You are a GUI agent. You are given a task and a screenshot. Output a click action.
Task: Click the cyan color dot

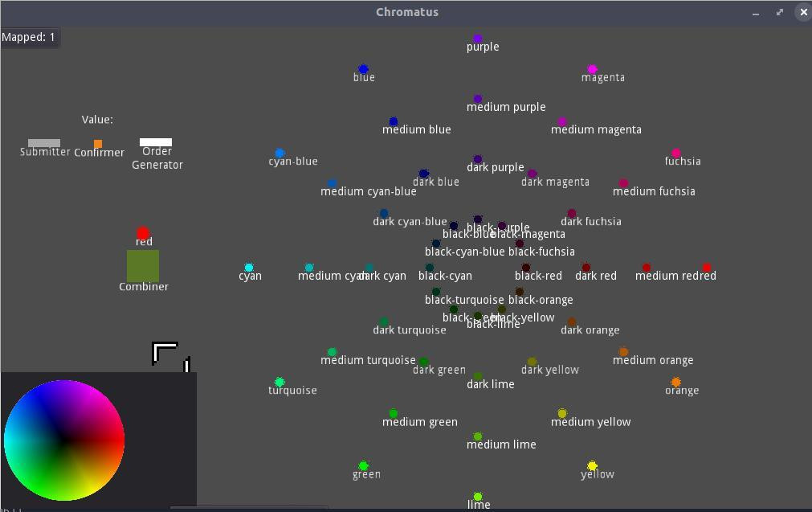pos(248,268)
